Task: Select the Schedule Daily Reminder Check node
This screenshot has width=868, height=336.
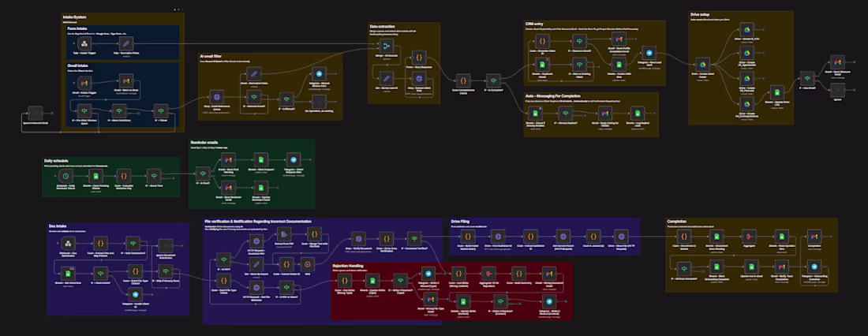Action: (x=65, y=175)
